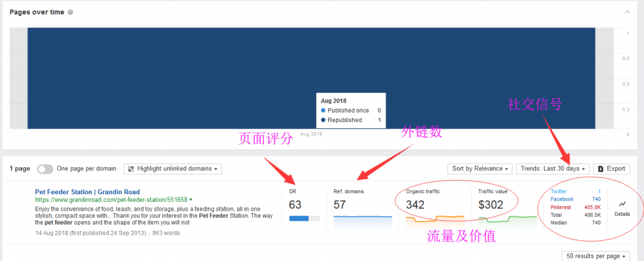Click the Facebook 740 share row
The image size is (644, 261).
coord(575,199)
